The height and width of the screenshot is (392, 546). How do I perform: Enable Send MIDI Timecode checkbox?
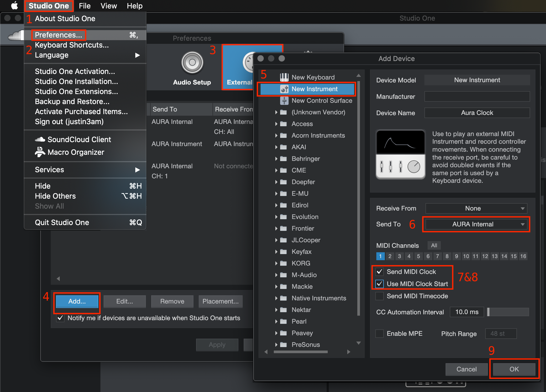(380, 296)
